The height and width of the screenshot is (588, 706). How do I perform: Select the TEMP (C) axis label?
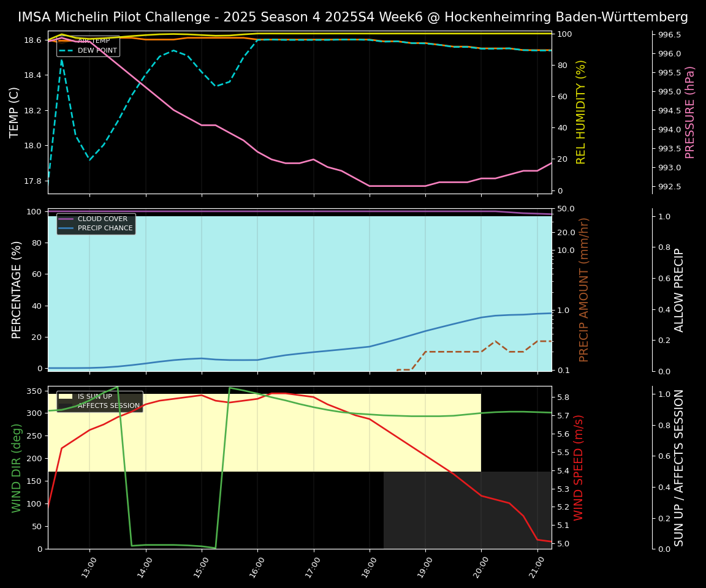click(x=15, y=112)
